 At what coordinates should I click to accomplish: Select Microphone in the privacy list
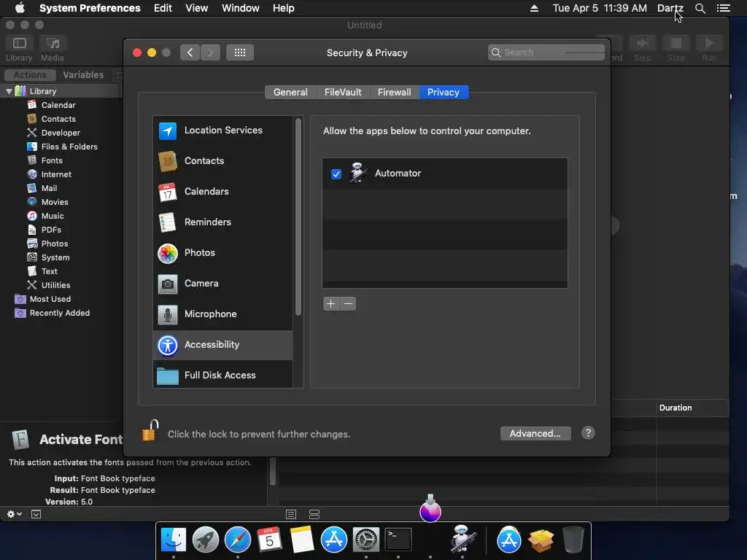click(222, 314)
